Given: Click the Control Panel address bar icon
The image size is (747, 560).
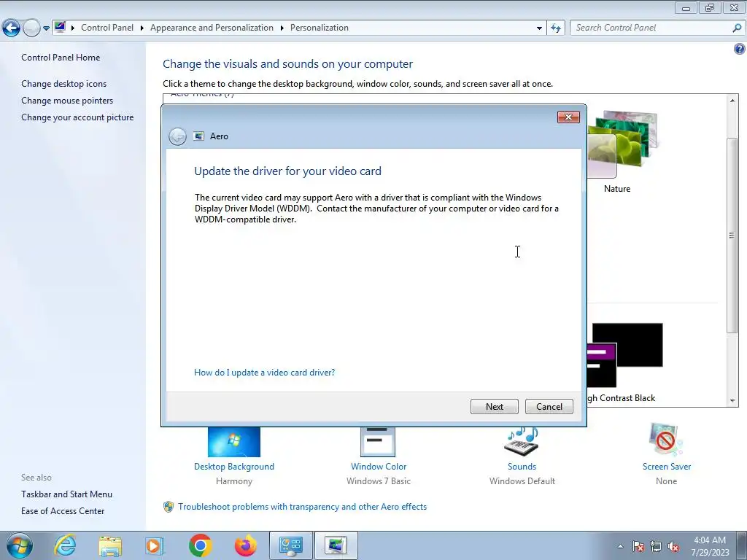Looking at the screenshot, I should pos(60,27).
